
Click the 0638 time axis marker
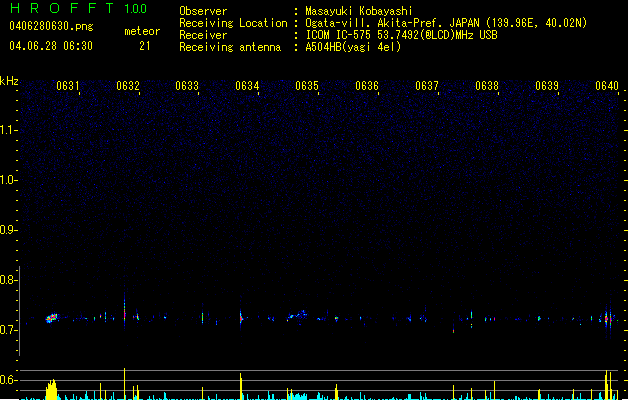click(487, 86)
